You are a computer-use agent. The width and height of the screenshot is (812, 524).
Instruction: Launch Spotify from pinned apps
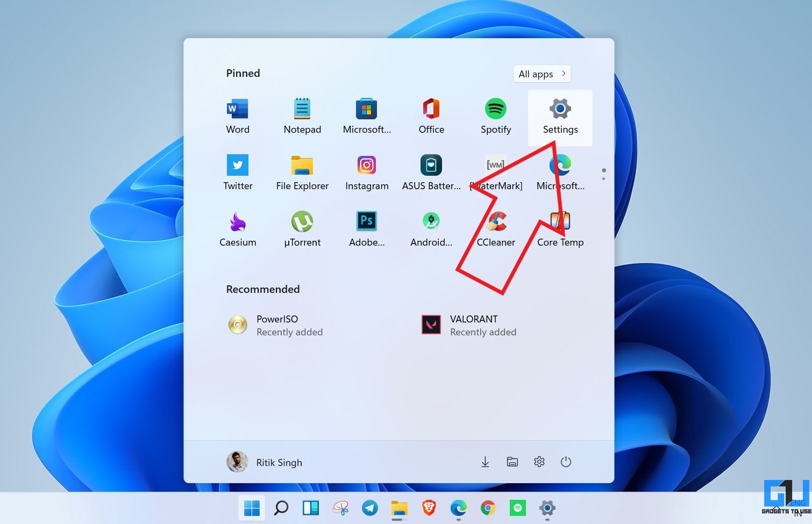[496, 117]
